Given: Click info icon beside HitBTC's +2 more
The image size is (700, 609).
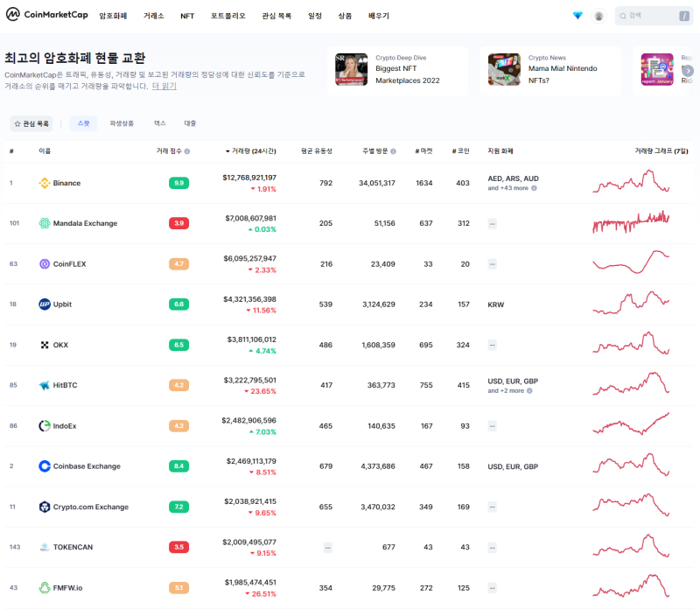Looking at the screenshot, I should click(529, 390).
